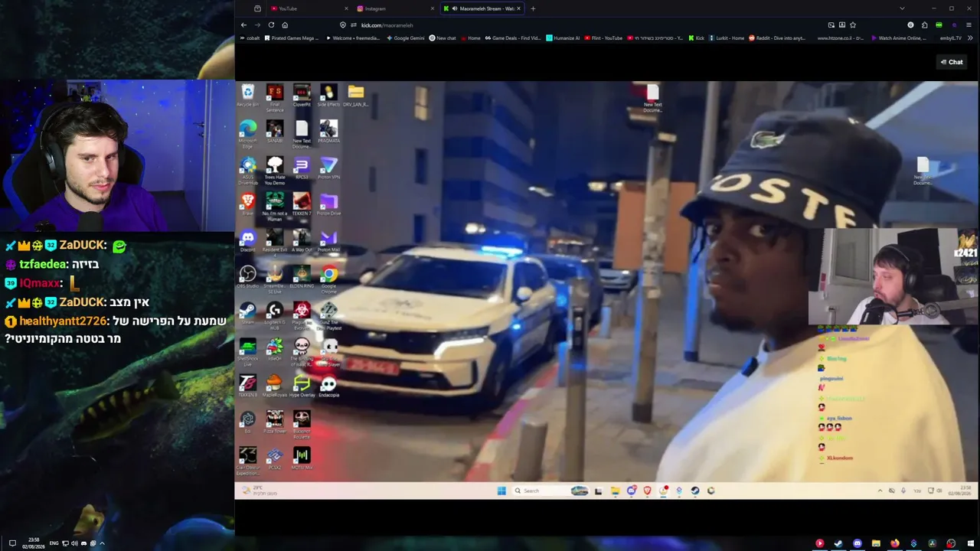This screenshot has width=980, height=551.
Task: Open Hype Overlay desktop shortcut
Action: coord(302,385)
